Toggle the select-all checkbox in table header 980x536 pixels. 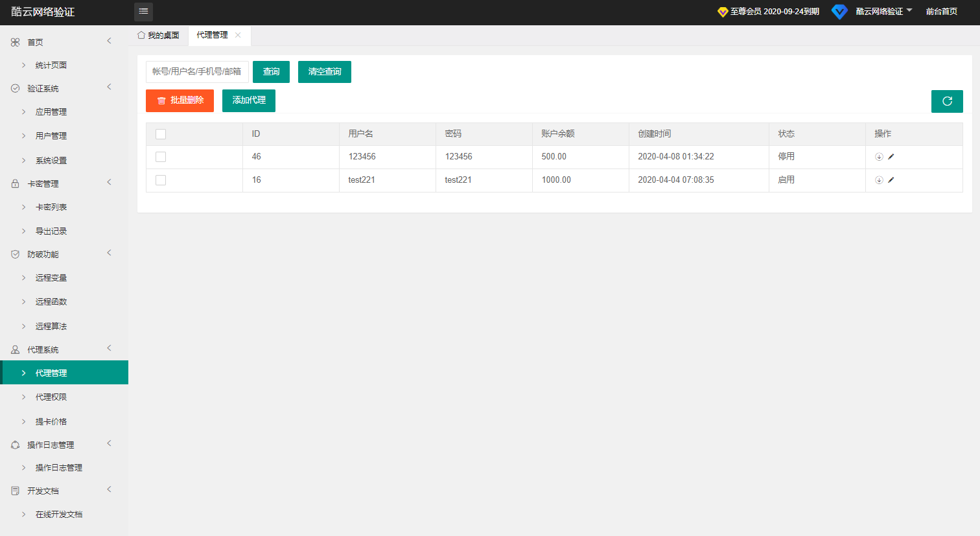click(161, 134)
